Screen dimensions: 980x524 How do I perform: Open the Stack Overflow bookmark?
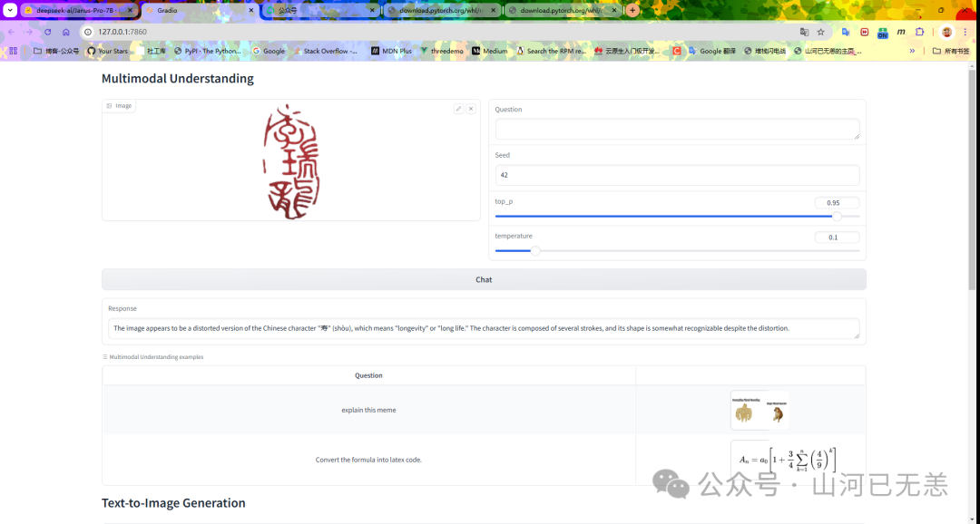coord(325,51)
